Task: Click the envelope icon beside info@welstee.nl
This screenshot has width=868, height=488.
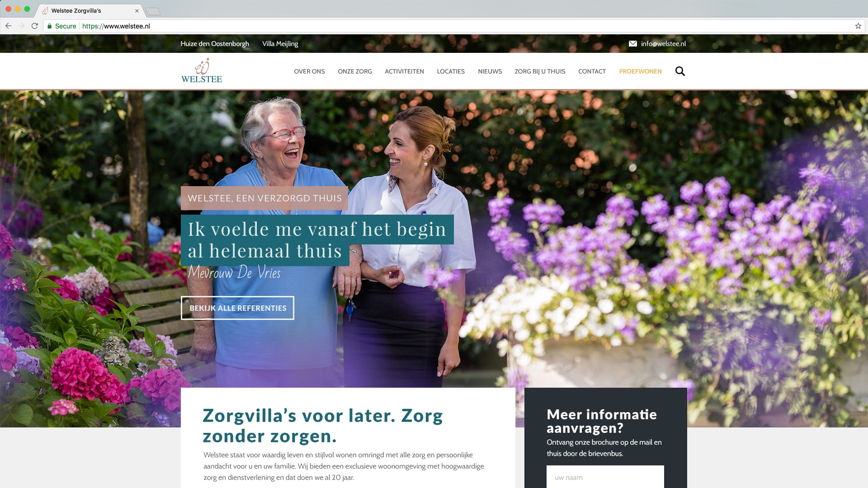Action: pos(633,44)
